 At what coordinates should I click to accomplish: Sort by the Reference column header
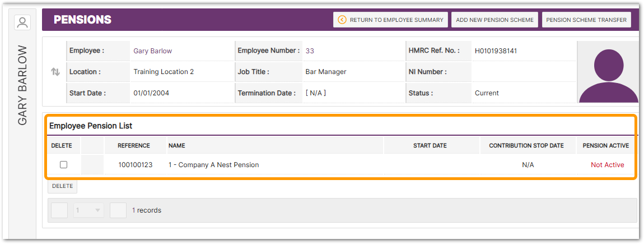pyautogui.click(x=134, y=146)
